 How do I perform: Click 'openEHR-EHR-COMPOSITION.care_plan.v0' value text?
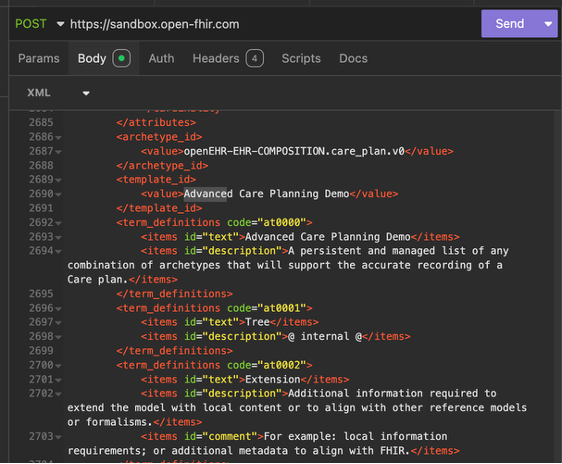(x=294, y=151)
